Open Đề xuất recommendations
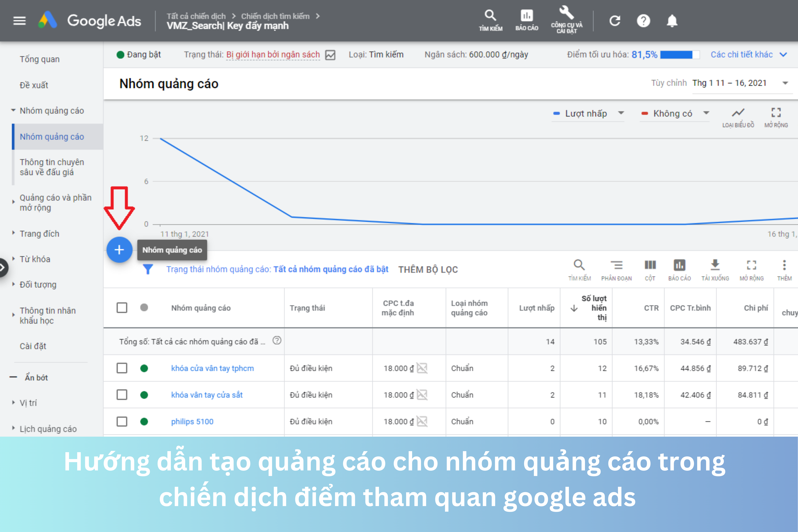 coord(34,85)
